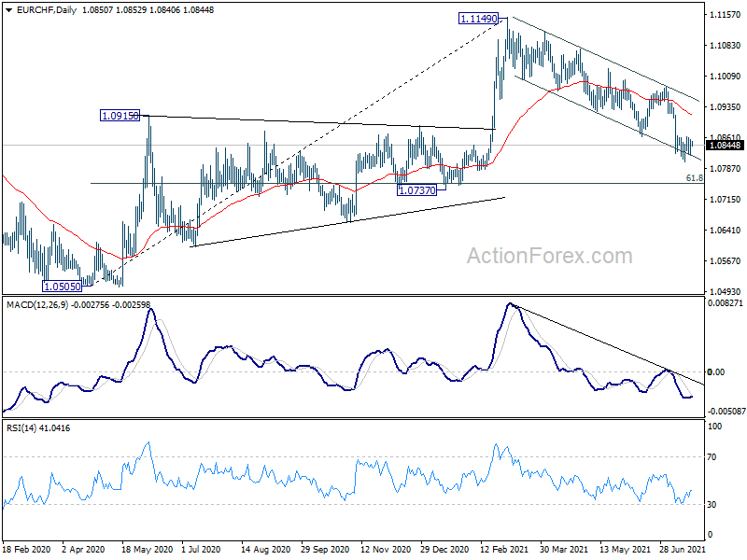Click the 30 Mar 2021 date label
The height and width of the screenshot is (560, 747).
564,549
